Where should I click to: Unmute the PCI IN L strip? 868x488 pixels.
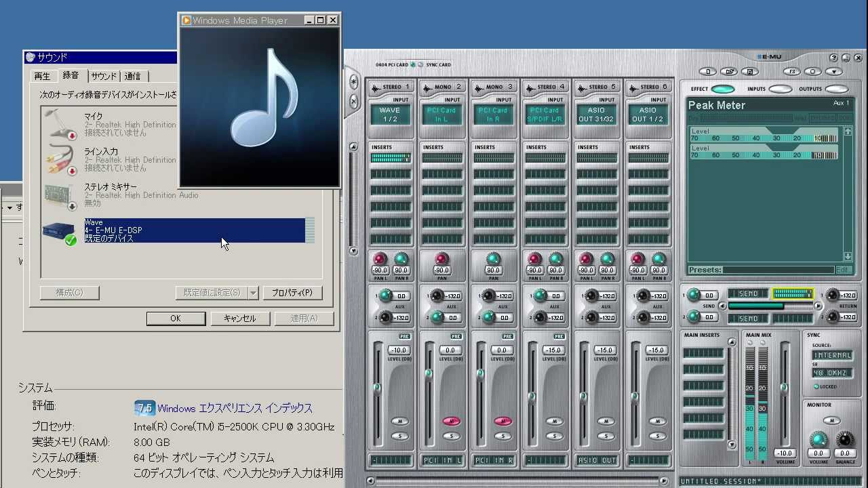click(x=451, y=421)
